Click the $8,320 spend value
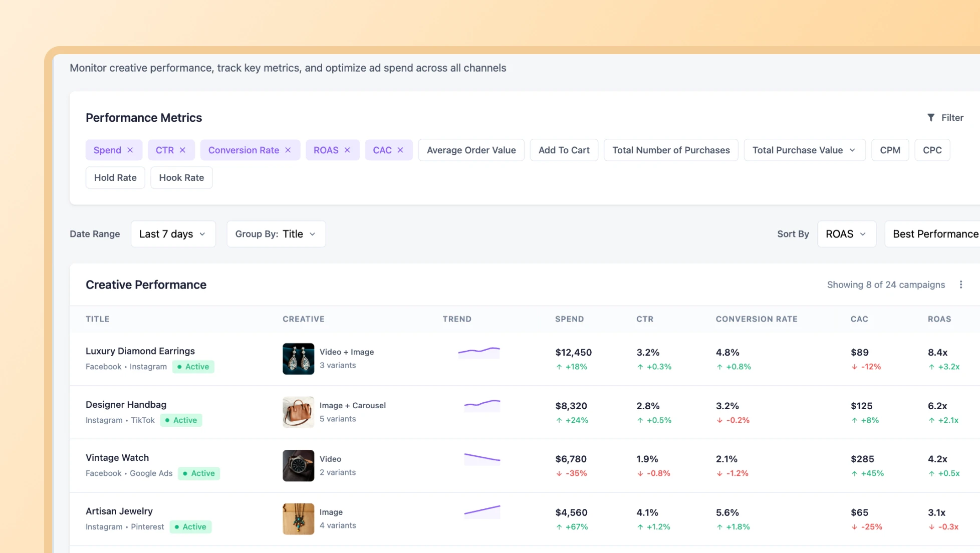Screen dimensions: 980x553 571,406
